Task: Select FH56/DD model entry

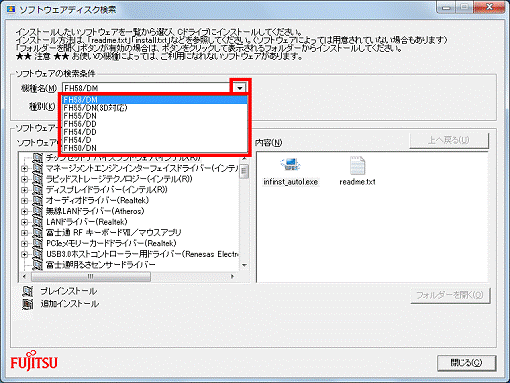Action: (155, 124)
